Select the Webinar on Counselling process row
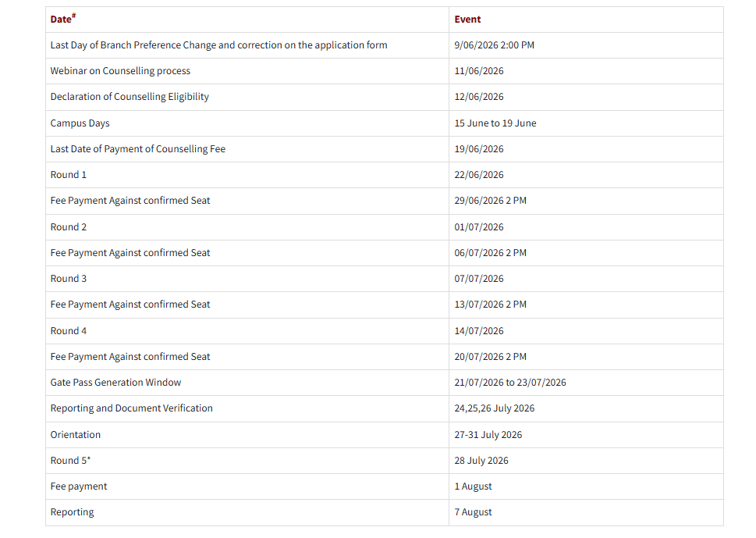The height and width of the screenshot is (538, 756). (x=385, y=71)
